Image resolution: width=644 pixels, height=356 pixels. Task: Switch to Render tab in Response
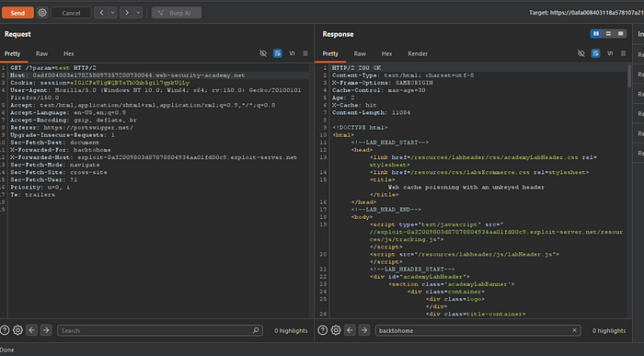(418, 53)
